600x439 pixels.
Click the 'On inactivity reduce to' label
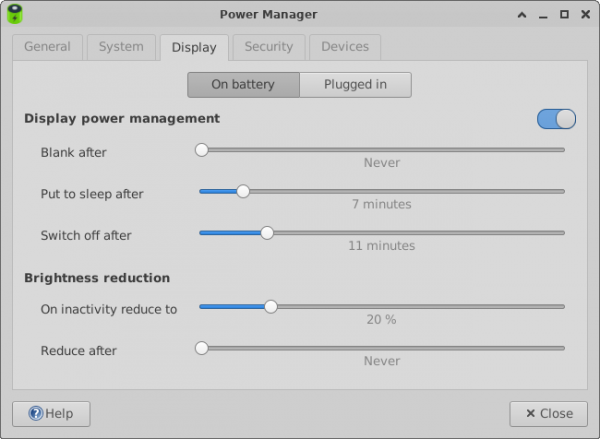[x=109, y=309]
